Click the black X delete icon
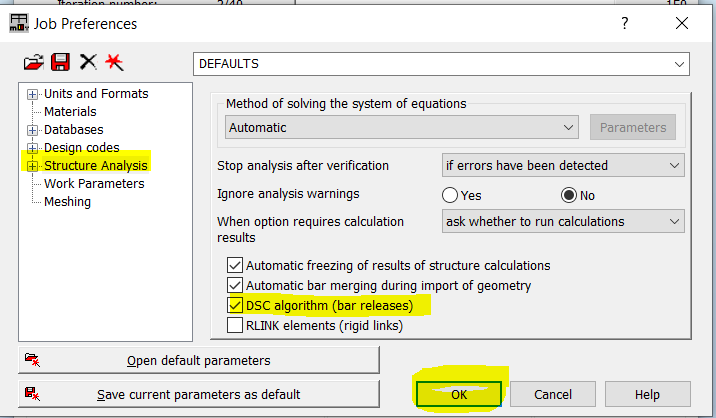This screenshot has width=716, height=418. pos(88,63)
